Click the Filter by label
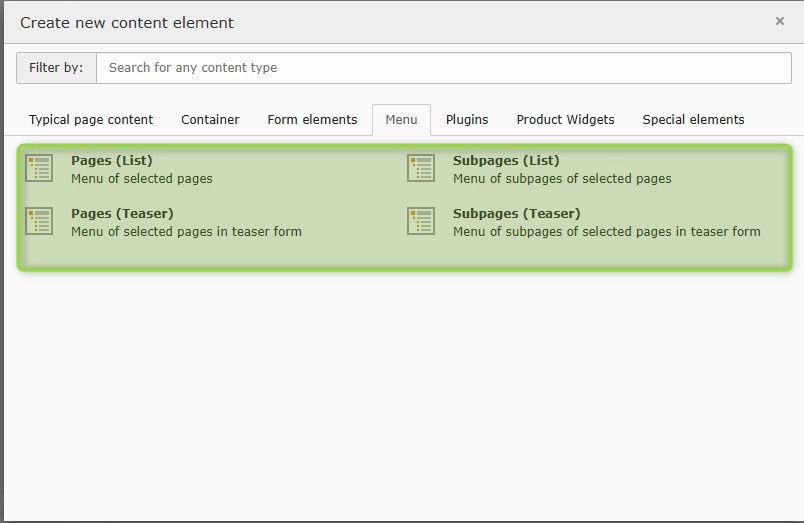This screenshot has width=804, height=523. tap(56, 68)
